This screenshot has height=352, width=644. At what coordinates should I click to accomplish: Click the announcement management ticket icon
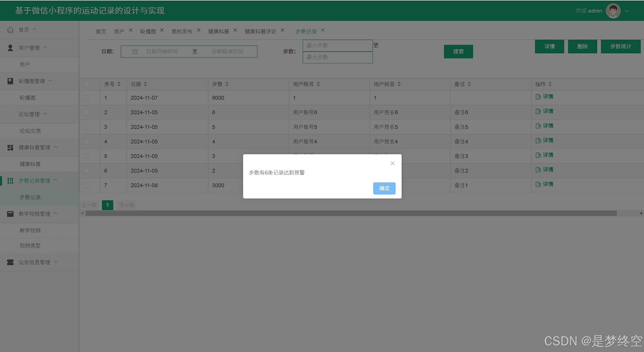point(10,262)
